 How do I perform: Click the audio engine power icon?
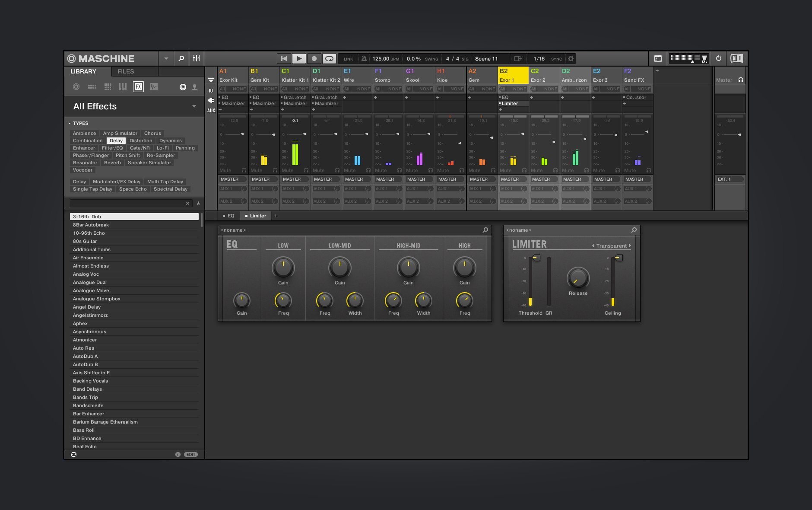[x=719, y=58]
